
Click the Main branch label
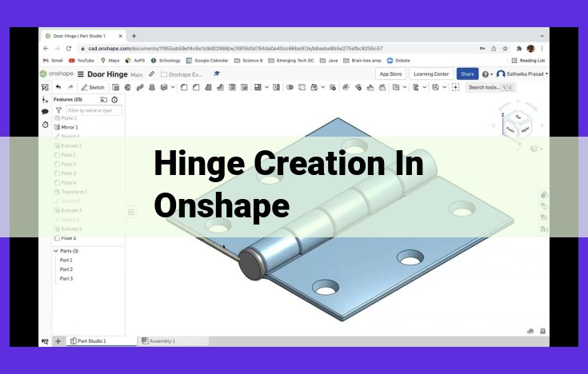pyautogui.click(x=137, y=74)
